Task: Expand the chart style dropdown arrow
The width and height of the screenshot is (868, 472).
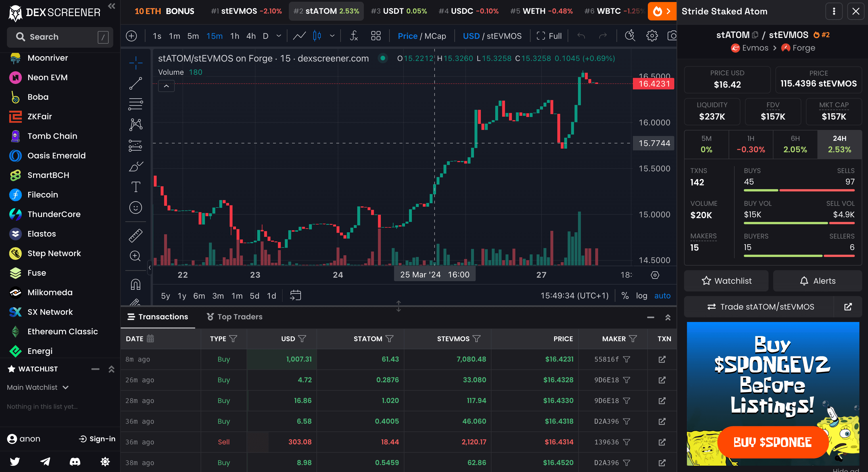Action: [x=332, y=36]
